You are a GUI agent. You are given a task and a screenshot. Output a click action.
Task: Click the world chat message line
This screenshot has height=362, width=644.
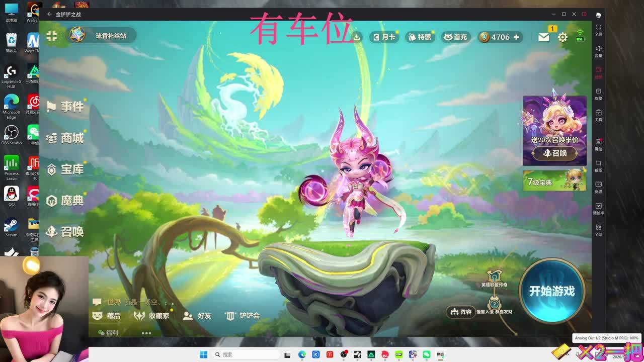click(x=134, y=302)
